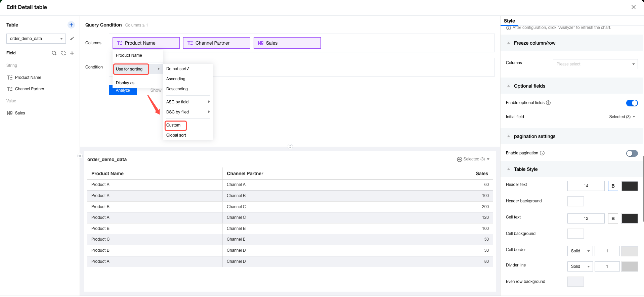Screen dimensions: 644x297
Task: Click the Cell text font size field
Action: point(586,218)
